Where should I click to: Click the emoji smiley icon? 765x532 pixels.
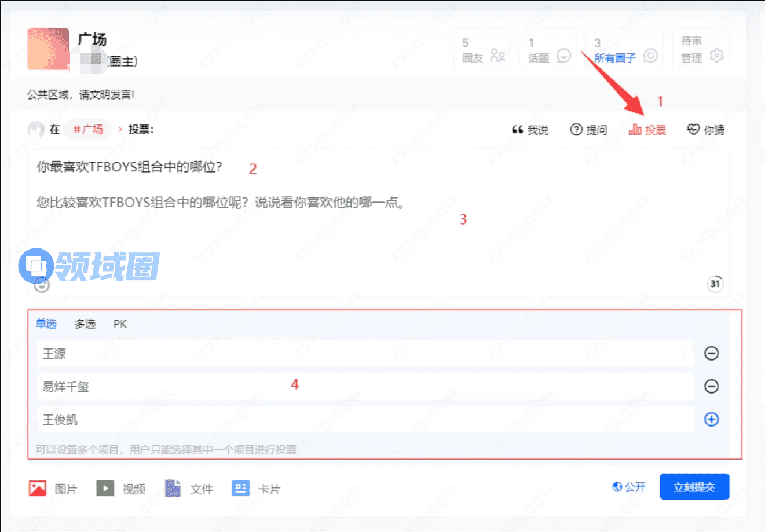(42, 285)
